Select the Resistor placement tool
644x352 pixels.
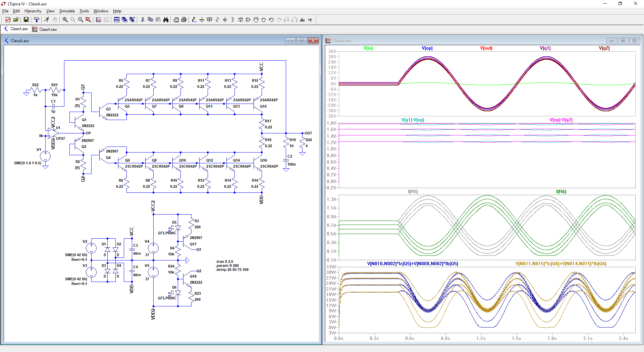coord(217,20)
